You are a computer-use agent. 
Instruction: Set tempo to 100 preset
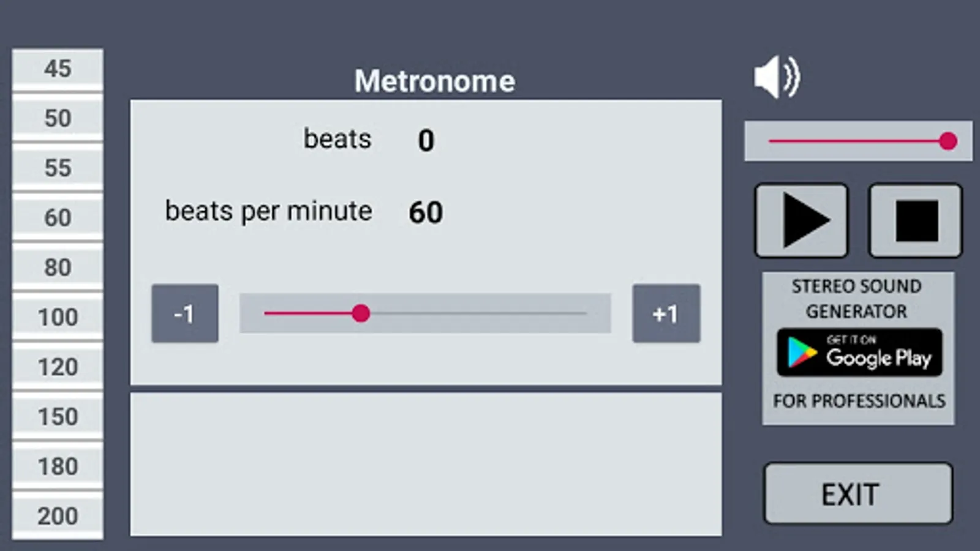(x=58, y=317)
